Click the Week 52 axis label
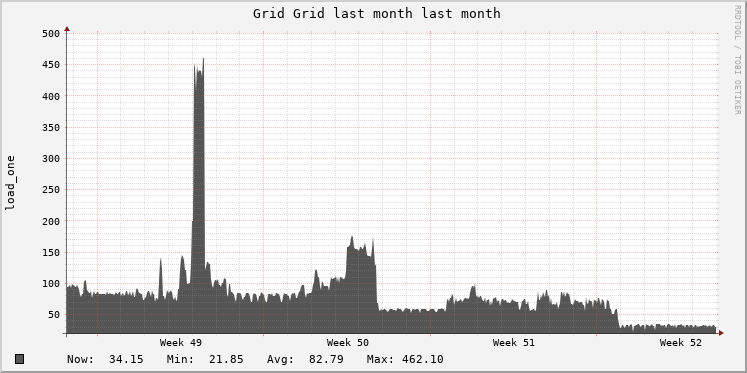 coord(680,343)
